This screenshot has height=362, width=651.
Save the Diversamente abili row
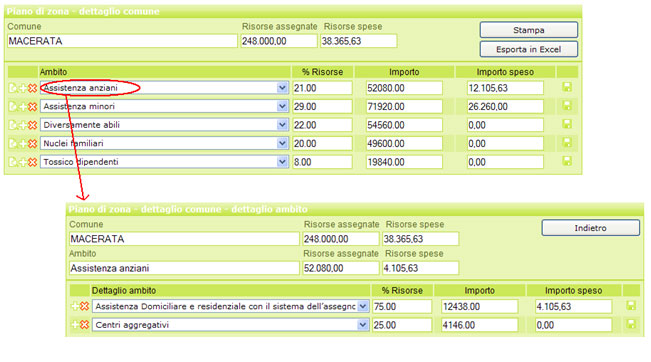tap(567, 124)
